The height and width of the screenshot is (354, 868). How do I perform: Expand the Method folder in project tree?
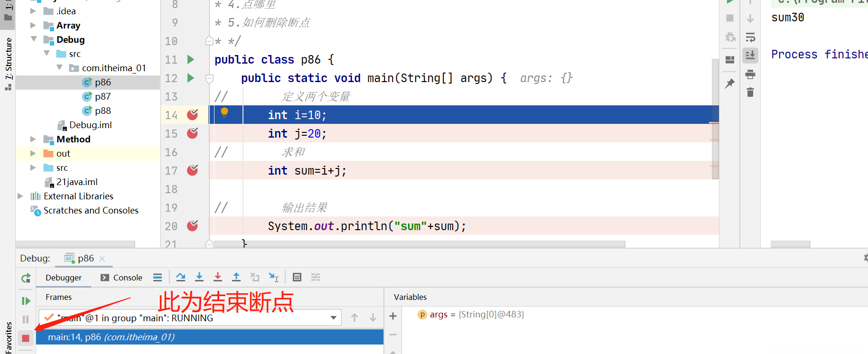[x=33, y=139]
